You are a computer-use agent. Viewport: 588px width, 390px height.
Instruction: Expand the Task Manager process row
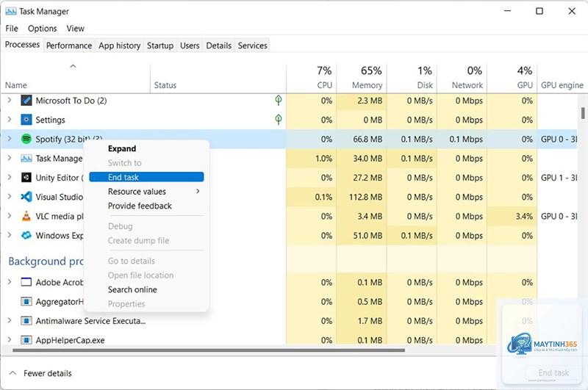[10, 159]
